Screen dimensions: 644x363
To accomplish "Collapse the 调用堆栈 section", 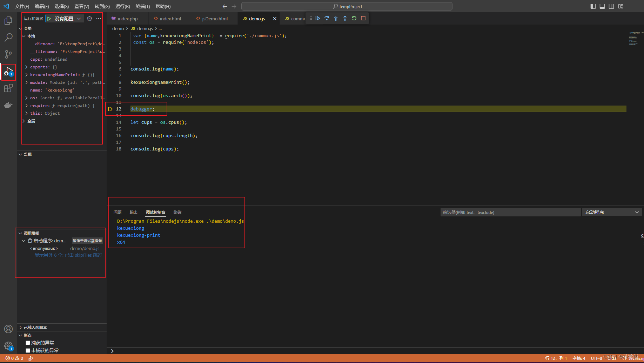I will [x=20, y=233].
